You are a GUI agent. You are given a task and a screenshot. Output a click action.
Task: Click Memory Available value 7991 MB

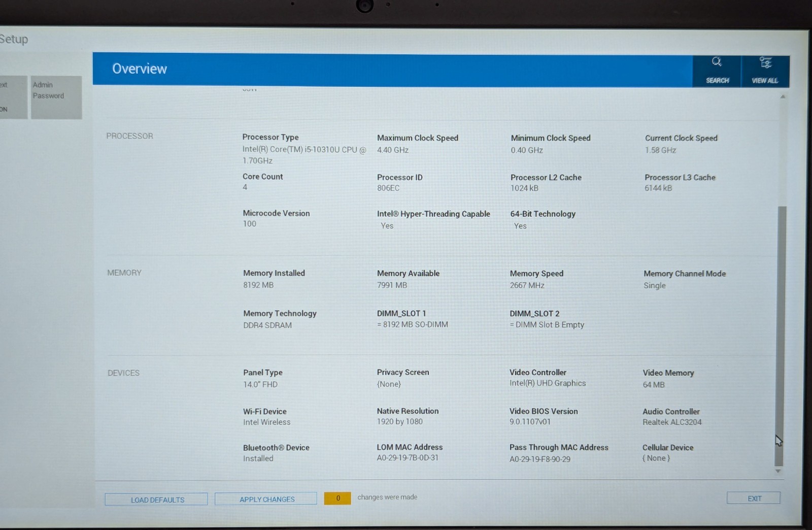tap(392, 285)
